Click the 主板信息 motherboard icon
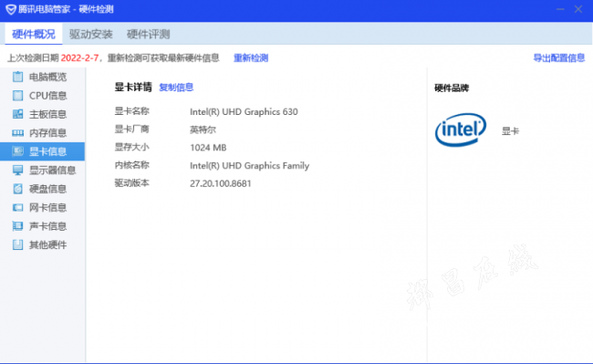 click(x=17, y=114)
